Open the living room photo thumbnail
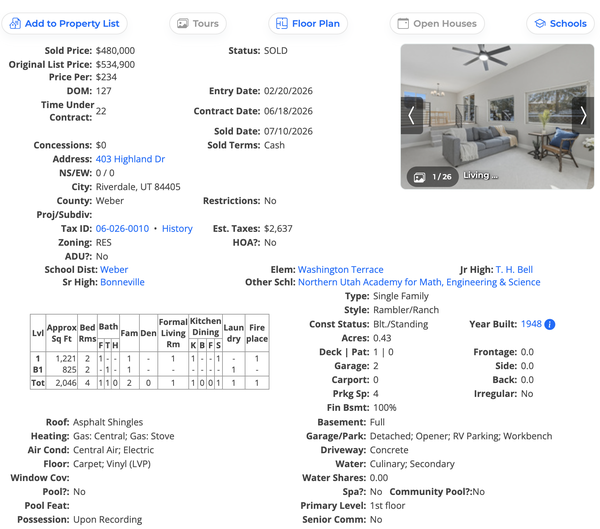Screen dimensions: 600x529 pos(497,116)
